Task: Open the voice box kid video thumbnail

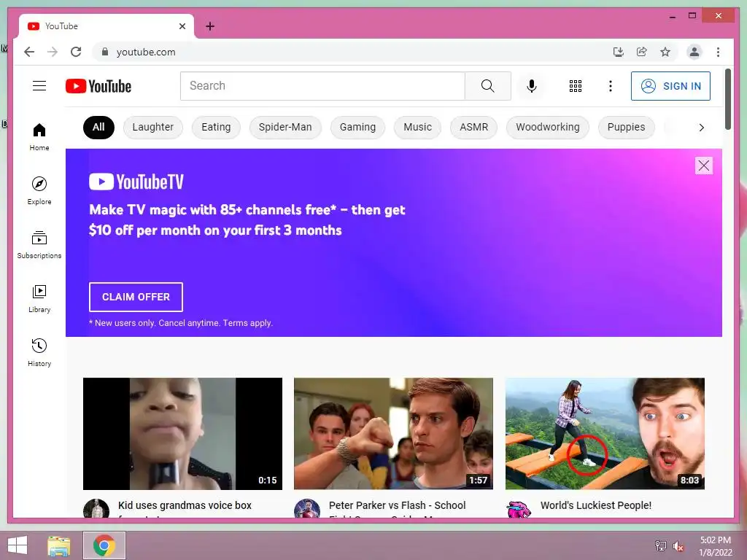Action: pyautogui.click(x=182, y=433)
